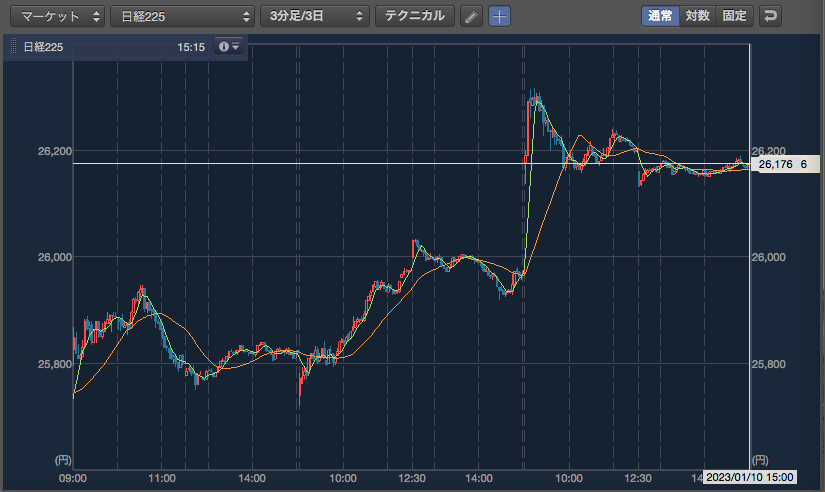Open the マーケット dropdown

point(57,16)
